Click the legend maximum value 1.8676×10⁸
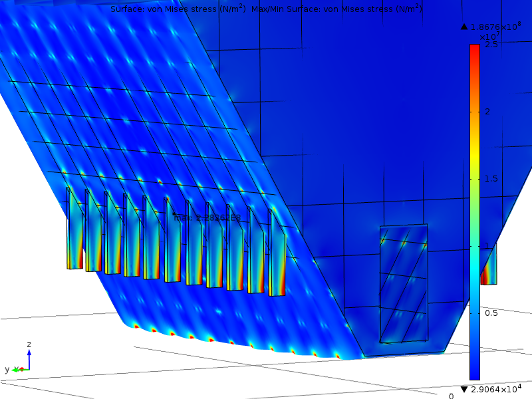 click(495, 27)
